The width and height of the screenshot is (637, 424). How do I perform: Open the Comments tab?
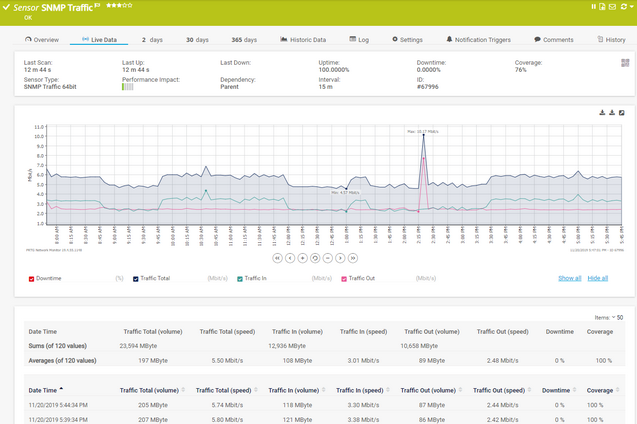[x=554, y=40]
